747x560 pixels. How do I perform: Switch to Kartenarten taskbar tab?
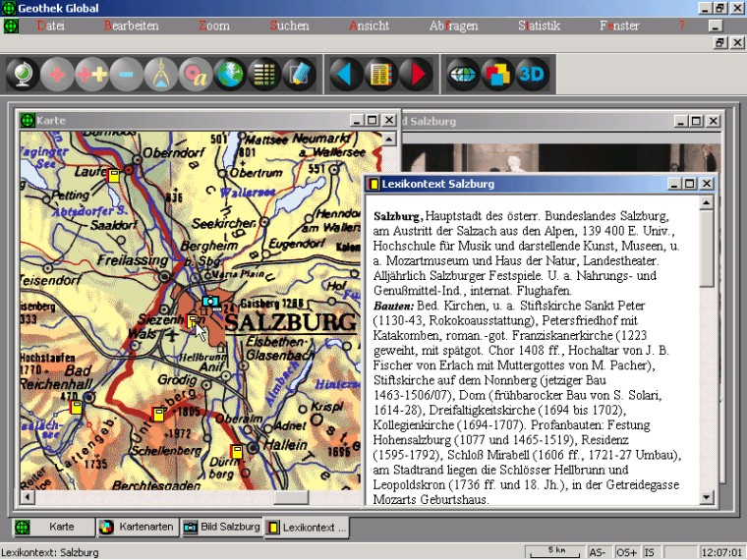138,528
